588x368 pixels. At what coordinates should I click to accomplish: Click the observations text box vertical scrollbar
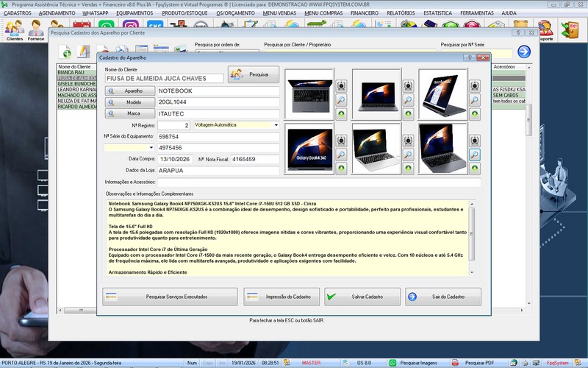(x=472, y=238)
